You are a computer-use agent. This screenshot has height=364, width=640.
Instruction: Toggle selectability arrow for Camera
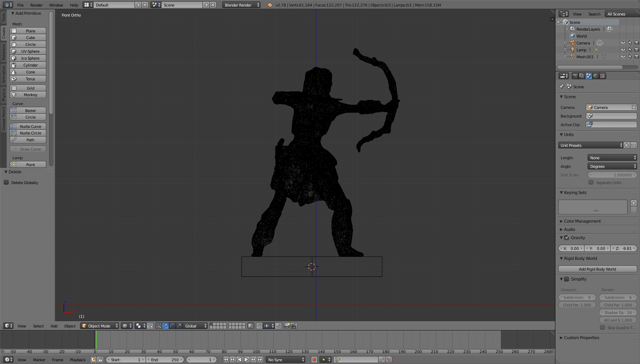pyautogui.click(x=630, y=43)
